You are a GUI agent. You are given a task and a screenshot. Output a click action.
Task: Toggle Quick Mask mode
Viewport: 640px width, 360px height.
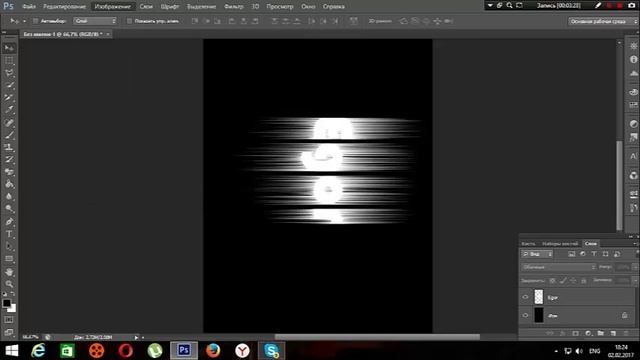[9, 320]
